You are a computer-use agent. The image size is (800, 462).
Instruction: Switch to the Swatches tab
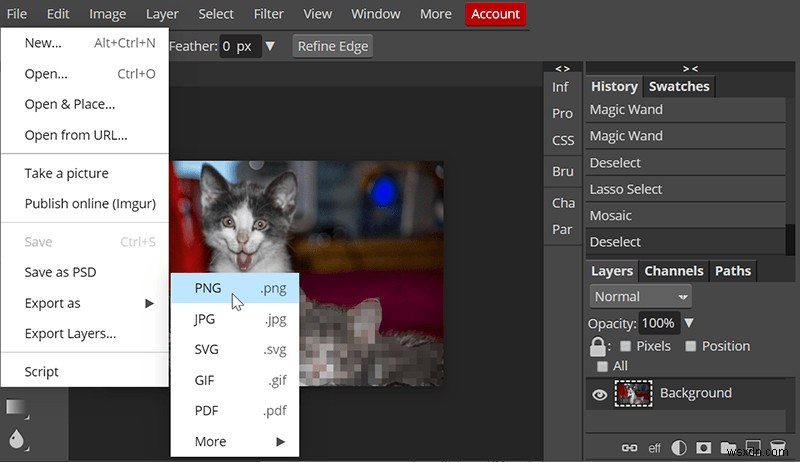tap(679, 86)
